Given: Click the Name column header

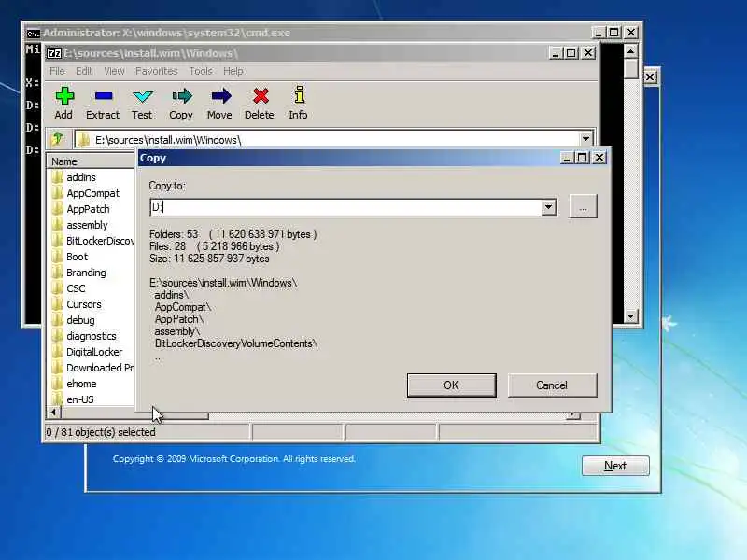Looking at the screenshot, I should click(91, 161).
